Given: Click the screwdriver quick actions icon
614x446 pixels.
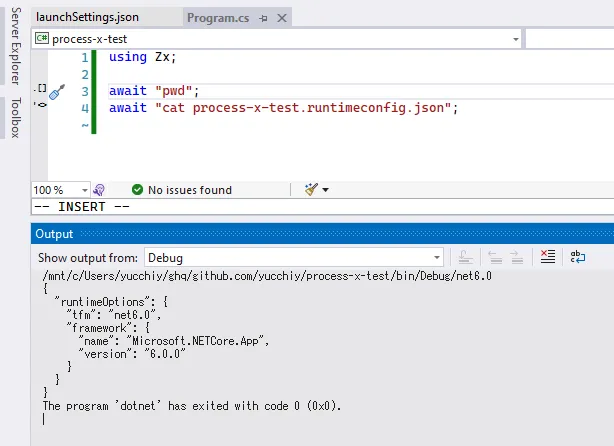Looking at the screenshot, I should click(x=57, y=91).
